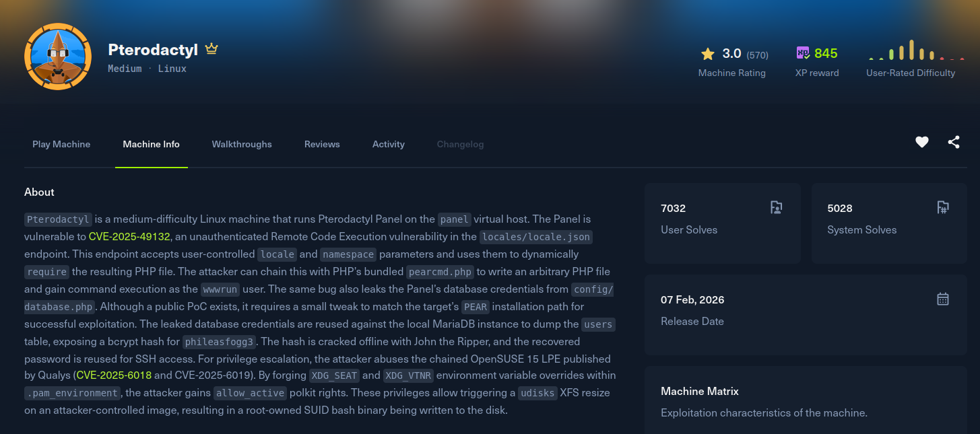The image size is (980, 434).
Task: Click the About heading
Action: [39, 192]
